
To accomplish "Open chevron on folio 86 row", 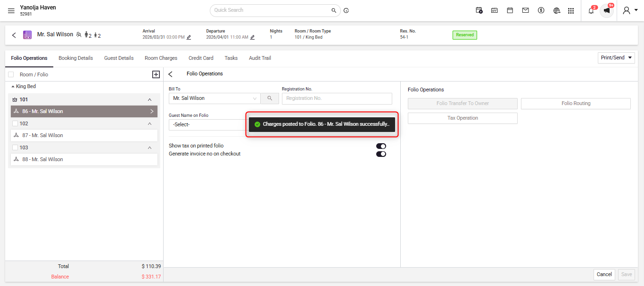I will point(152,112).
